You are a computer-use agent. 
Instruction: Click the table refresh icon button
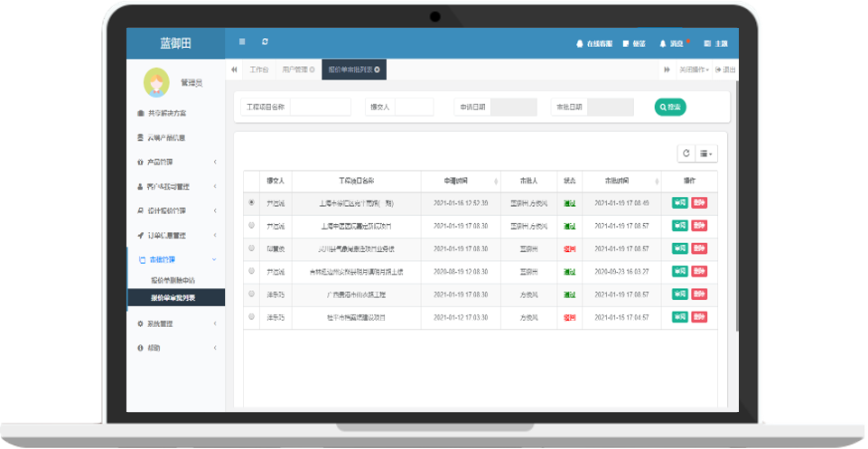(x=686, y=154)
